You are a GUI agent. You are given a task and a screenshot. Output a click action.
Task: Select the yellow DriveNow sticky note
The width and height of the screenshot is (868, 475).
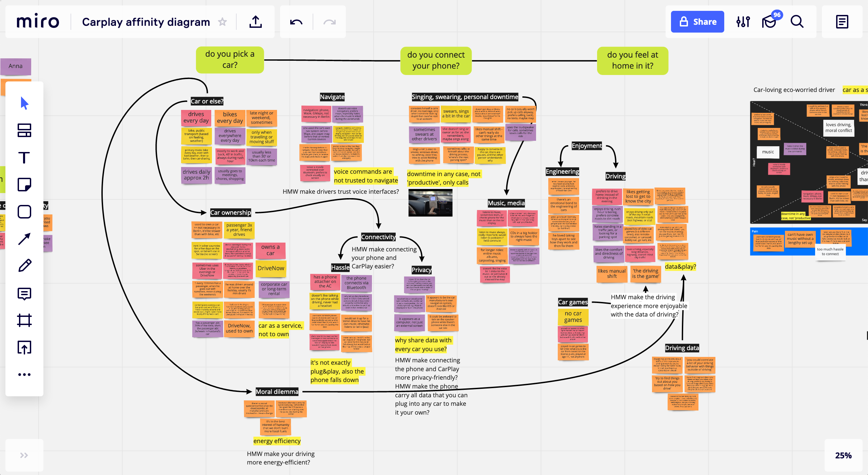pos(271,268)
